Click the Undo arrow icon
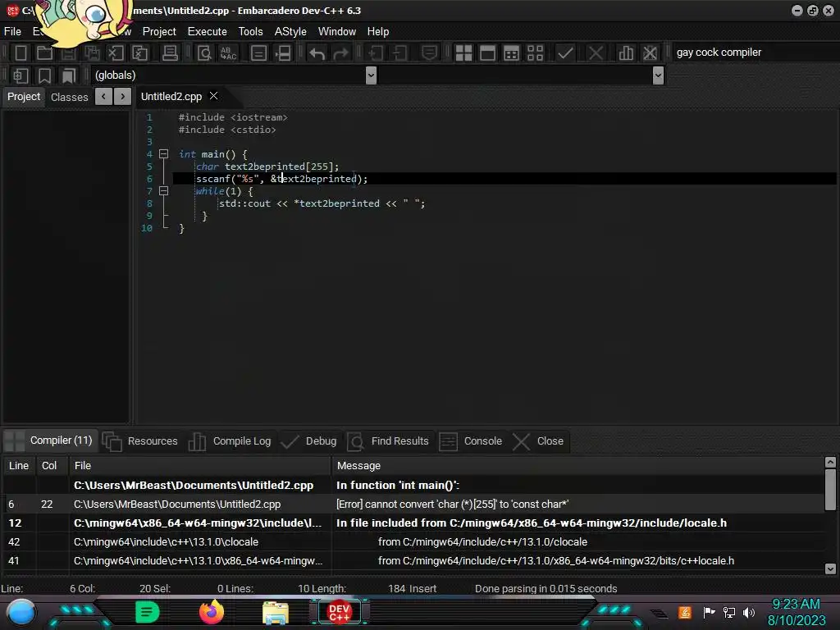Screen dimensions: 840x630 [317, 52]
